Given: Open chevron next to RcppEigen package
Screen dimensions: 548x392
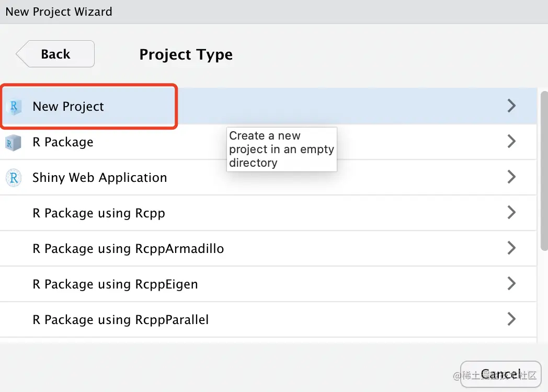Looking at the screenshot, I should pyautogui.click(x=511, y=284).
